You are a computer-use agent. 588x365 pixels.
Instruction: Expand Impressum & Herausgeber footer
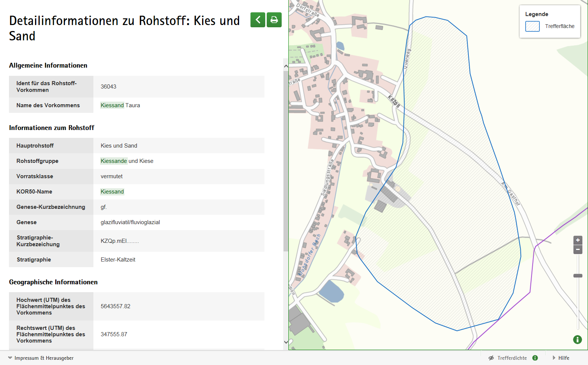point(41,358)
